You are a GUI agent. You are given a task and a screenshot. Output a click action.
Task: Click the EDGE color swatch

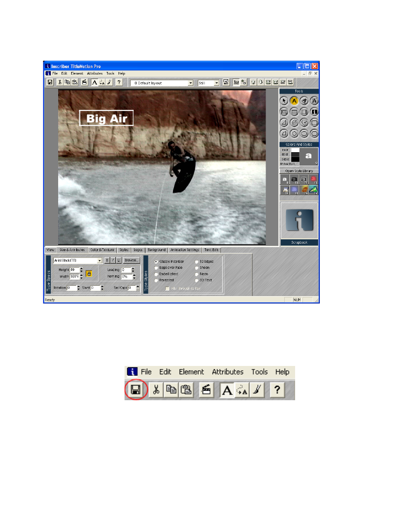pyautogui.click(x=295, y=155)
